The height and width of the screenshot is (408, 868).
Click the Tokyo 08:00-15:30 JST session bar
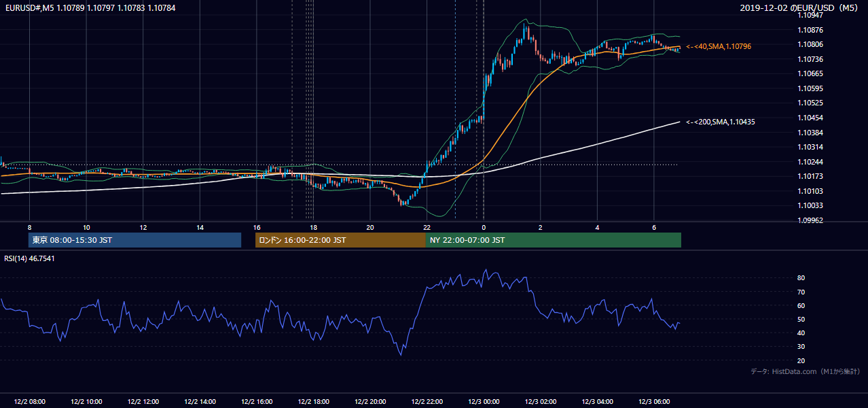point(134,240)
